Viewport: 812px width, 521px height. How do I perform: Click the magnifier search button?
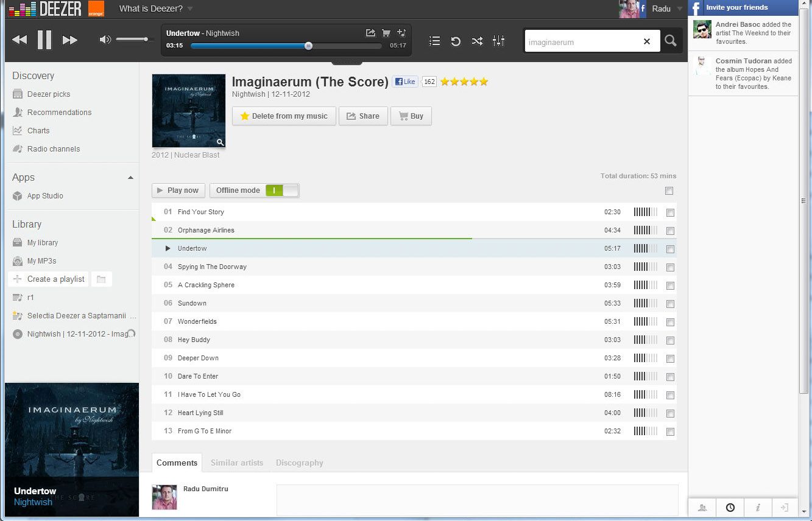(671, 41)
